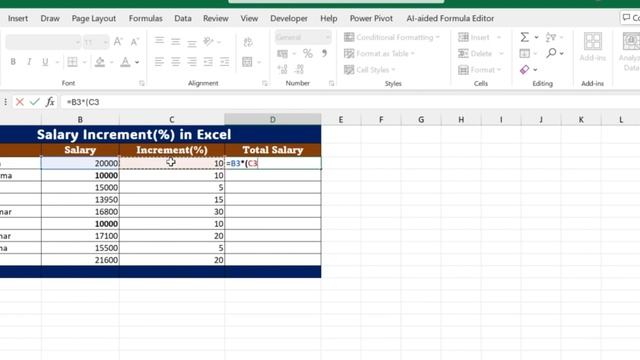Align text left
The width and height of the screenshot is (640, 360).
tap(159, 62)
